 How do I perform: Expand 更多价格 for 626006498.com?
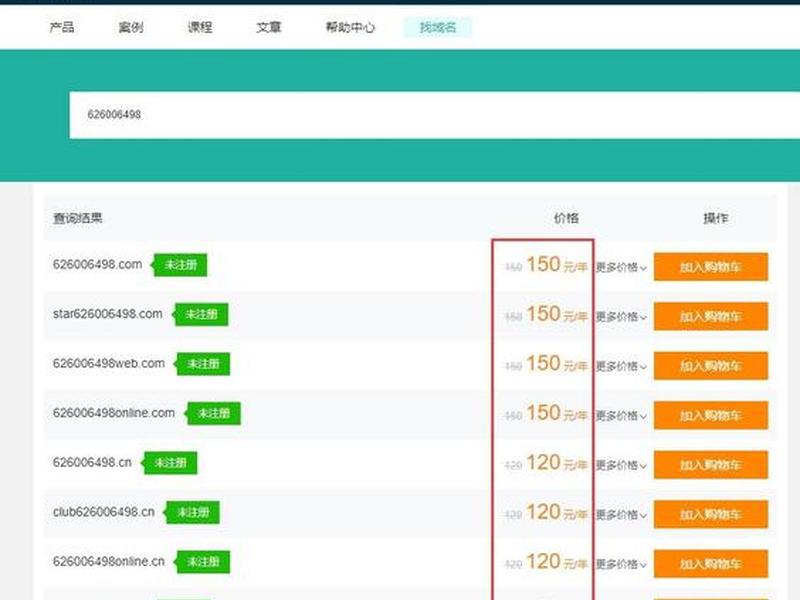(621, 267)
